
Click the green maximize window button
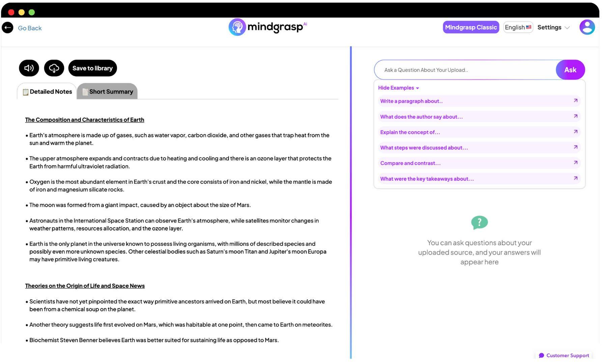[x=32, y=12]
